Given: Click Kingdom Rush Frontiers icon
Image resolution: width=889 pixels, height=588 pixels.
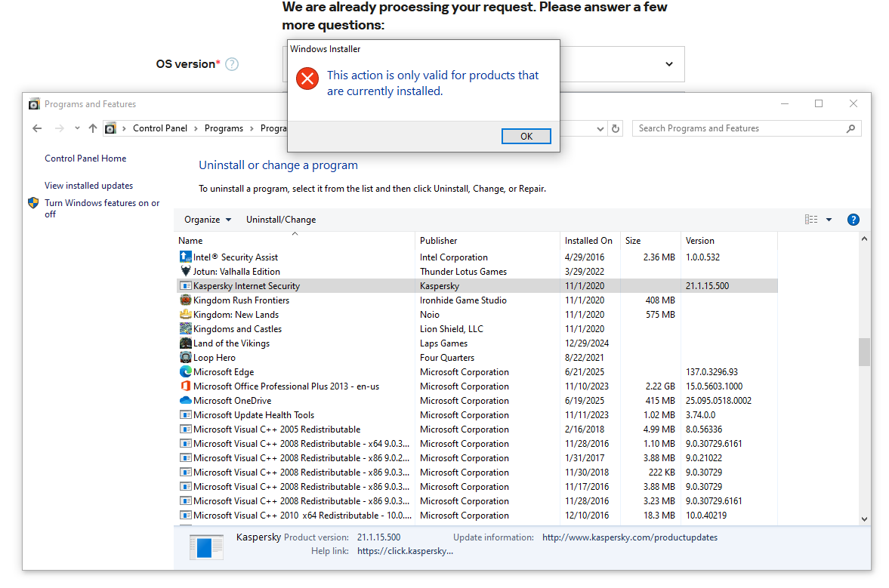Looking at the screenshot, I should 185,300.
